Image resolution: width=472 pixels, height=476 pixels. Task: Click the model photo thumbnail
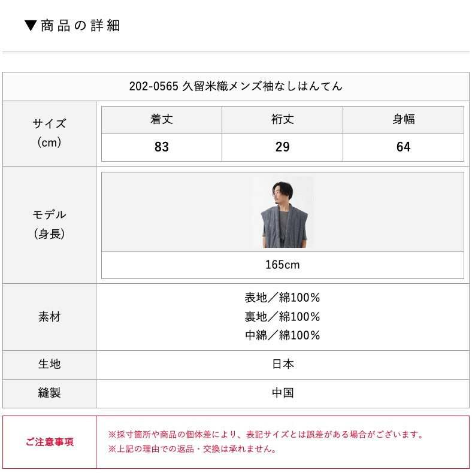[x=282, y=212]
